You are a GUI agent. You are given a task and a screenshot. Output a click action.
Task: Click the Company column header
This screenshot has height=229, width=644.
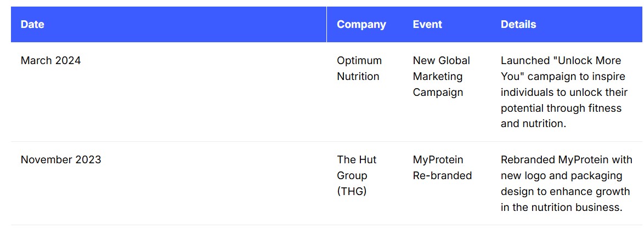pos(361,25)
